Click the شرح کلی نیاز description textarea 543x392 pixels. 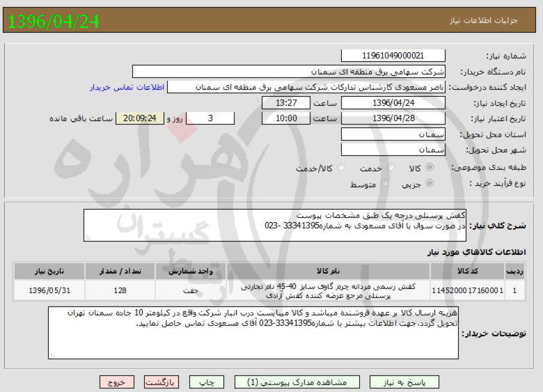(275, 225)
